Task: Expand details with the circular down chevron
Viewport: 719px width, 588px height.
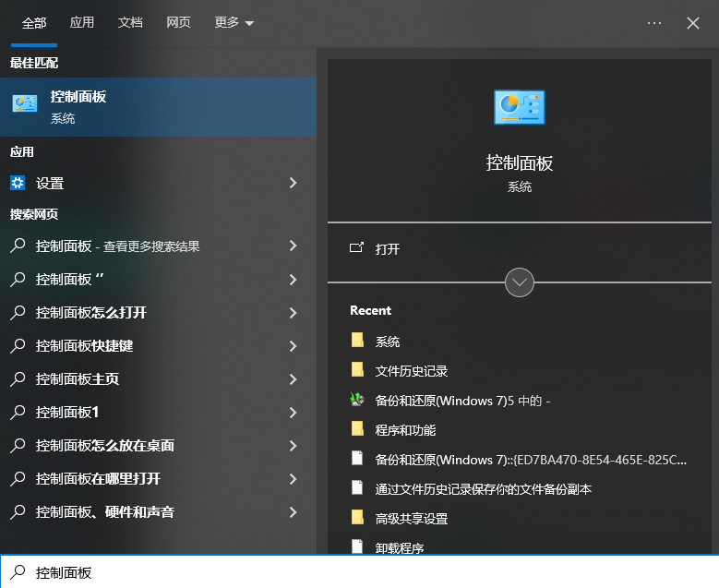Action: 520,282
